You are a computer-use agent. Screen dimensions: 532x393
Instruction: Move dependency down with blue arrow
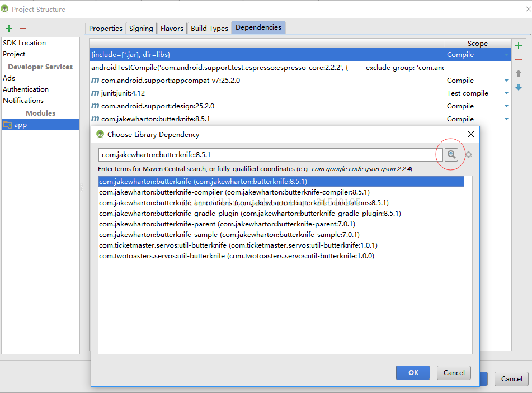(x=519, y=87)
